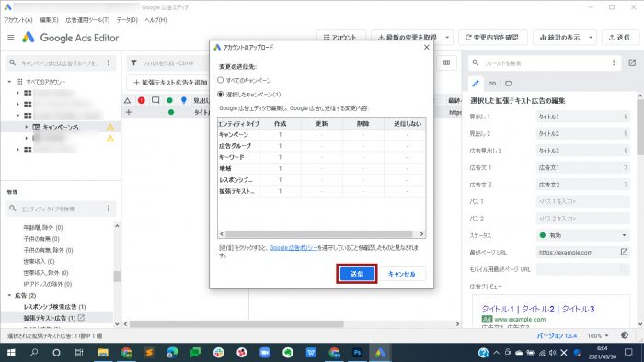Open 編集(E) menu
Screen dimensions: 644x362
pos(49,20)
